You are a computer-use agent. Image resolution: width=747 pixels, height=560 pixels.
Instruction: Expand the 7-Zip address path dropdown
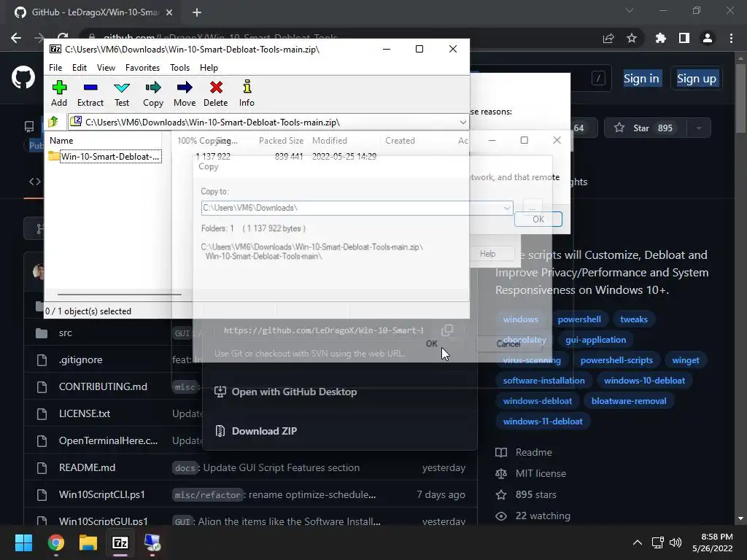[x=462, y=122]
